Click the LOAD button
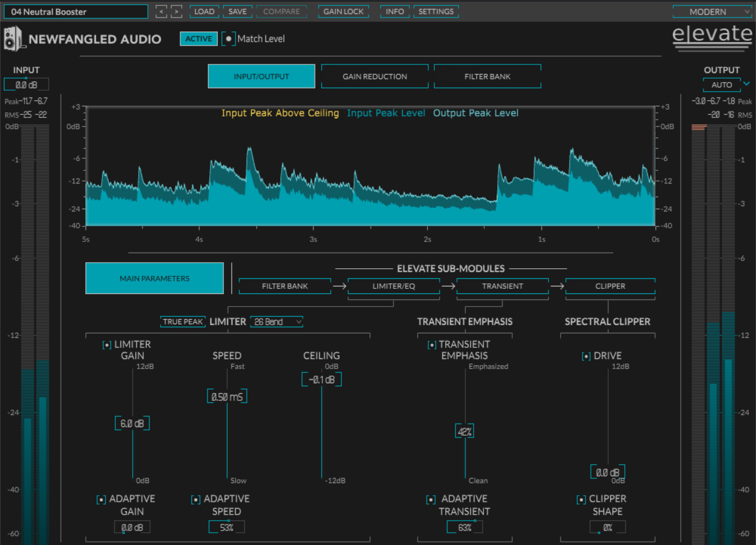The width and height of the screenshot is (756, 545). click(x=205, y=12)
